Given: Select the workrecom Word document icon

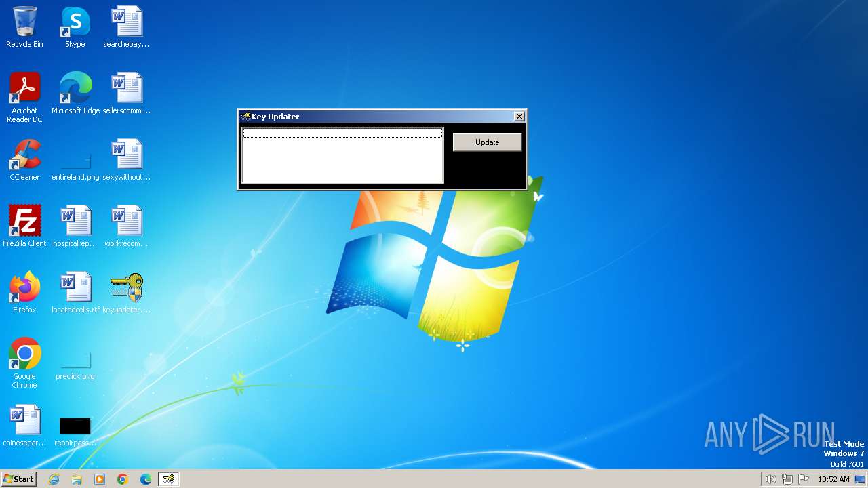Looking at the screenshot, I should point(126,226).
